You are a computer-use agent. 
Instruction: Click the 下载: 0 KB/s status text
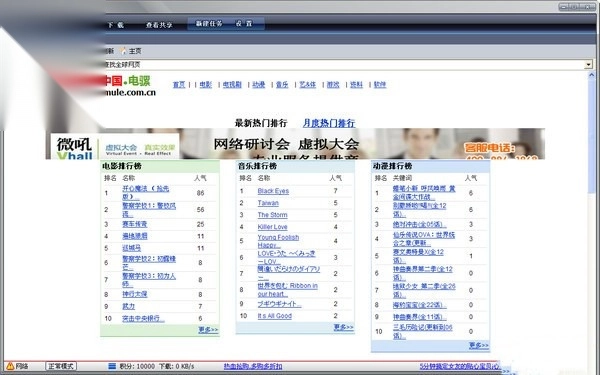click(176, 366)
